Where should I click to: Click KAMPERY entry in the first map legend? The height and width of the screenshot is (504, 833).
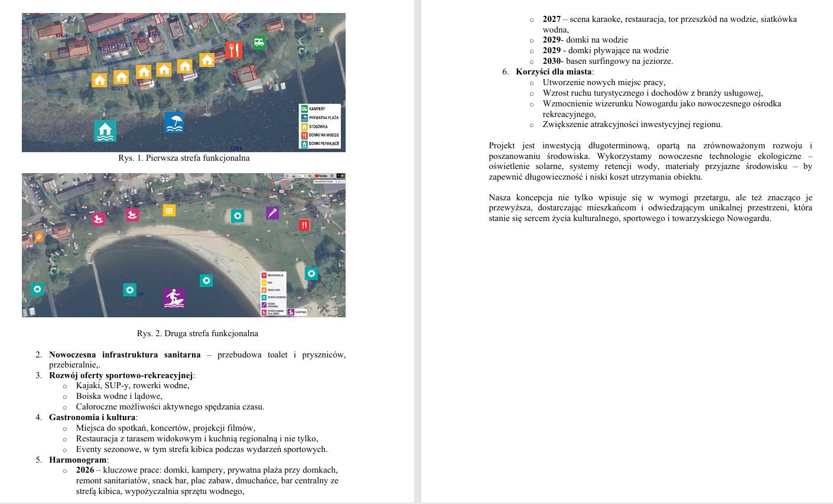point(317,109)
